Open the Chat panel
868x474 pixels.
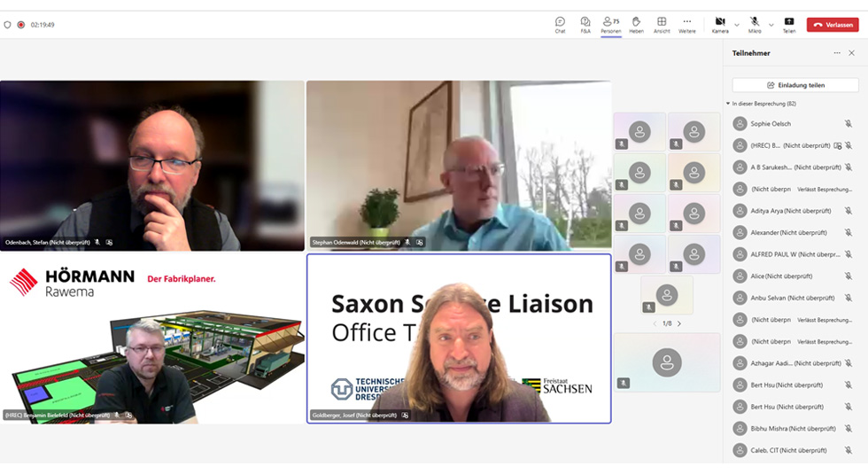pos(560,24)
